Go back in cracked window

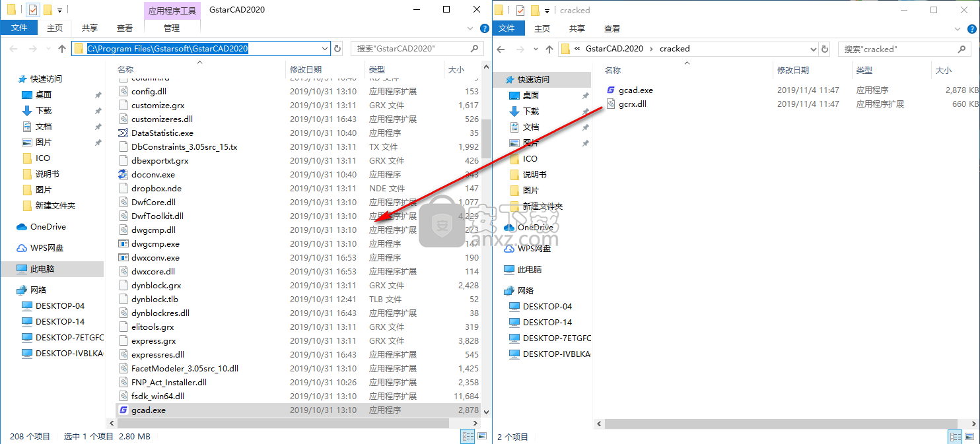[x=501, y=49]
